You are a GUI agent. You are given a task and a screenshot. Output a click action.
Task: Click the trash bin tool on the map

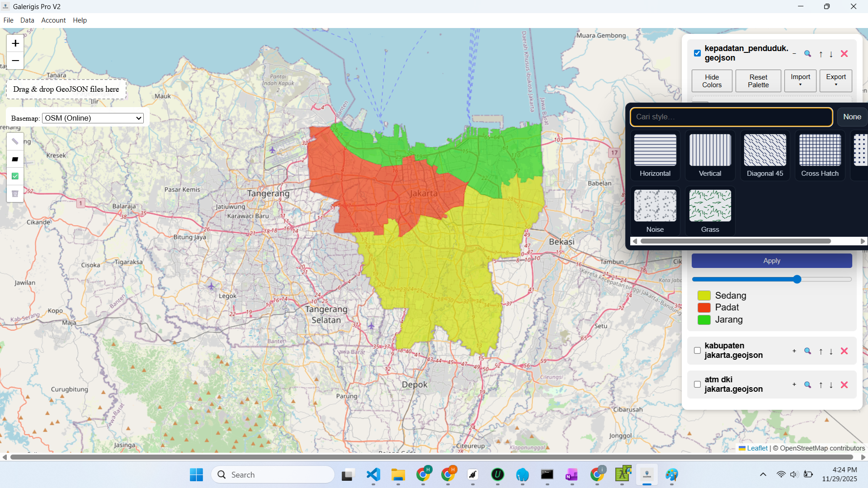pos(15,194)
